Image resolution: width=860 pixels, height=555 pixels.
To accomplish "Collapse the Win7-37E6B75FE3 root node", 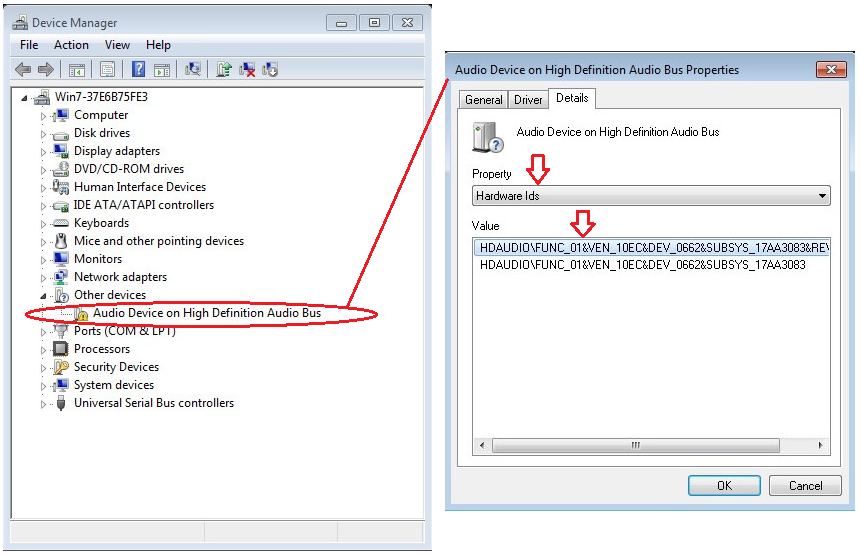I will (x=24, y=98).
